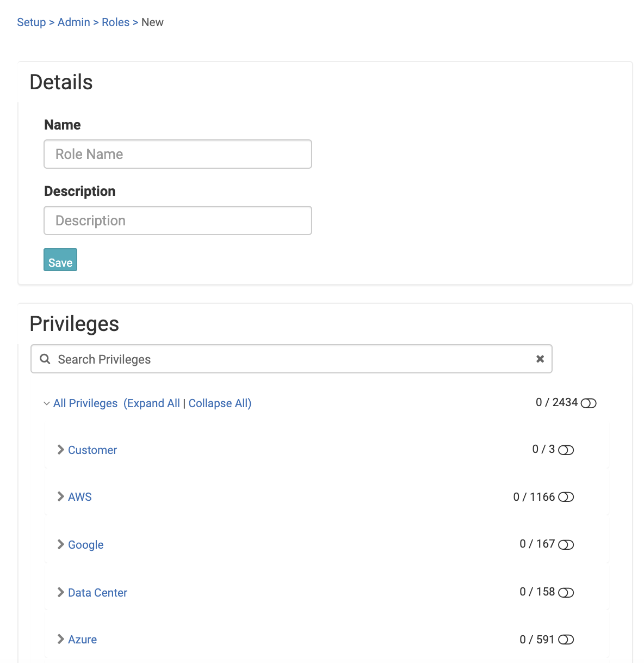Open the Roles page via breadcrumb
Screen dimensions: 644x663
coord(115,22)
